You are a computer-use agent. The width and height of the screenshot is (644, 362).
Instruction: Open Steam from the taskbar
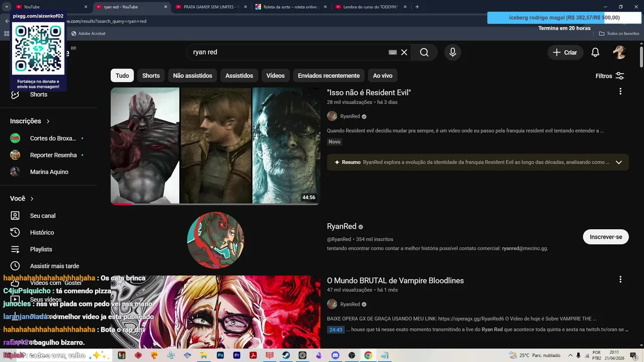(x=286, y=355)
